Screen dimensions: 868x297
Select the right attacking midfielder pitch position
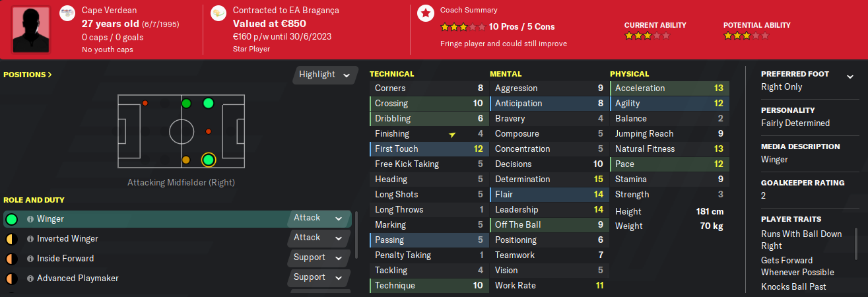pyautogui.click(x=209, y=160)
